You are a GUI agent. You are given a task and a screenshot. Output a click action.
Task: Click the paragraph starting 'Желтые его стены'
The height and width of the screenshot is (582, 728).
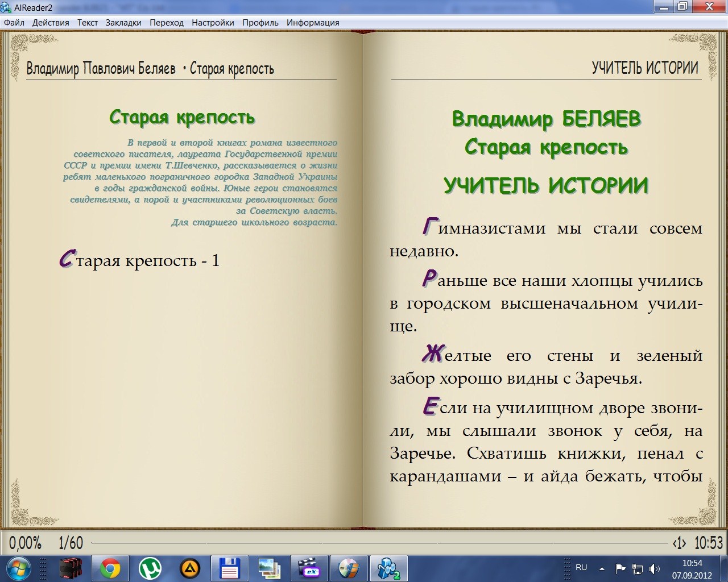click(x=546, y=366)
